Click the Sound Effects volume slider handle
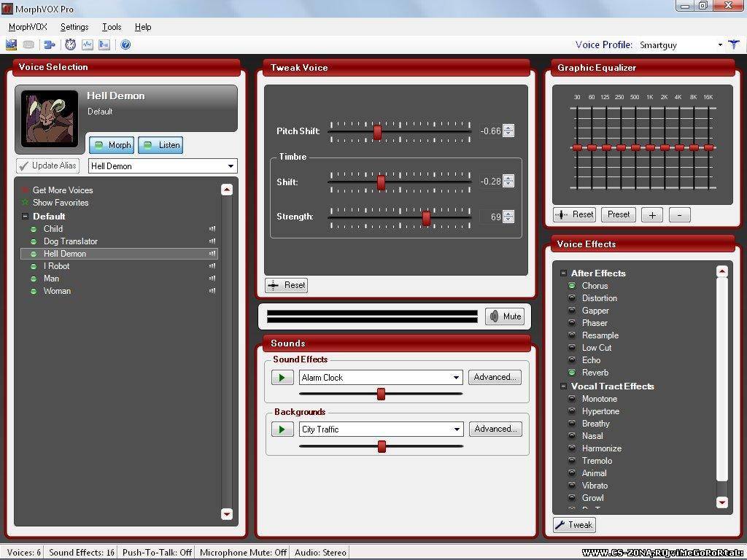 click(x=381, y=394)
